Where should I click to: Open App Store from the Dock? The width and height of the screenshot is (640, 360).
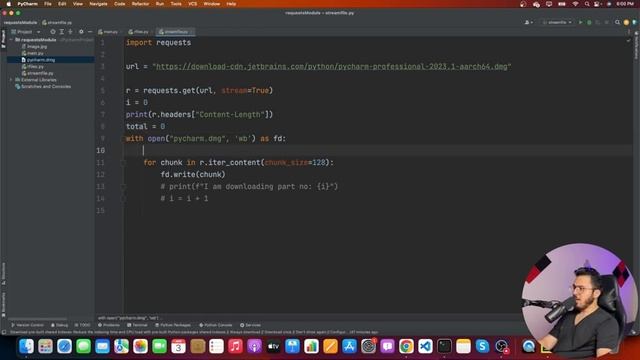click(x=349, y=347)
